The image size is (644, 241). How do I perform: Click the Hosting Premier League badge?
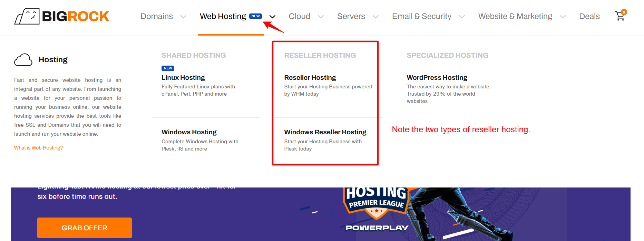pyautogui.click(x=376, y=203)
